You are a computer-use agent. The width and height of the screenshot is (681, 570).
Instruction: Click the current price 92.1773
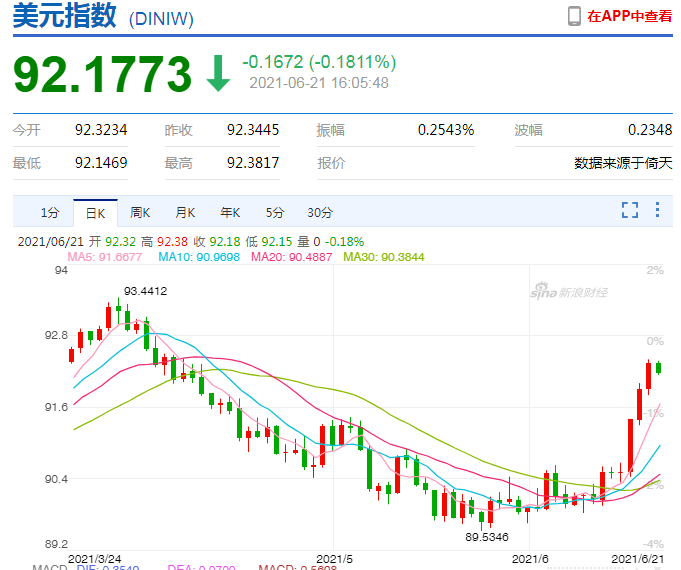[102, 74]
